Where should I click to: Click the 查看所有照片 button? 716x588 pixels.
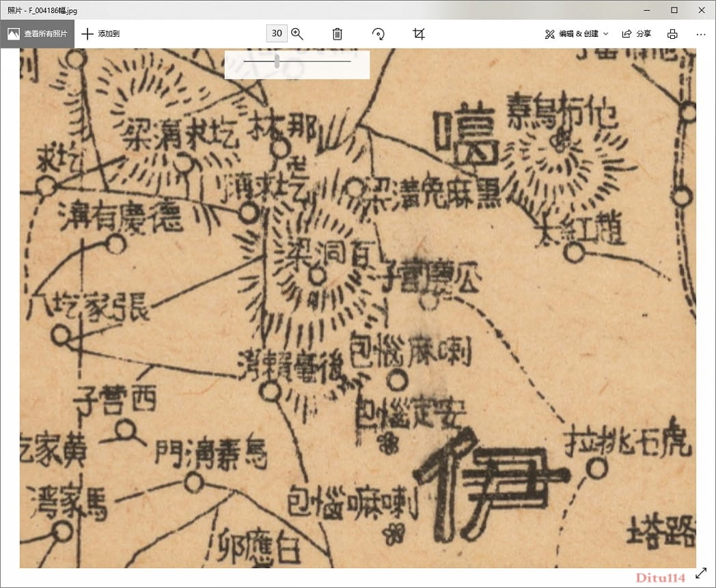point(38,33)
